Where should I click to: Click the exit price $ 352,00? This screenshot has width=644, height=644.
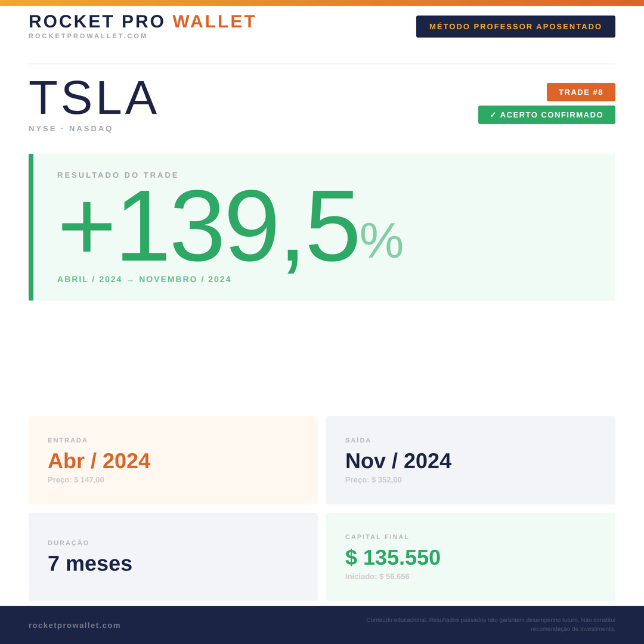[373, 480]
